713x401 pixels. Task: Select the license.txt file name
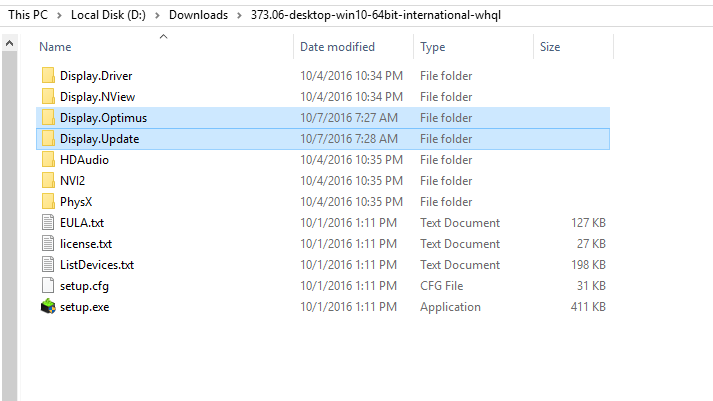(86, 244)
